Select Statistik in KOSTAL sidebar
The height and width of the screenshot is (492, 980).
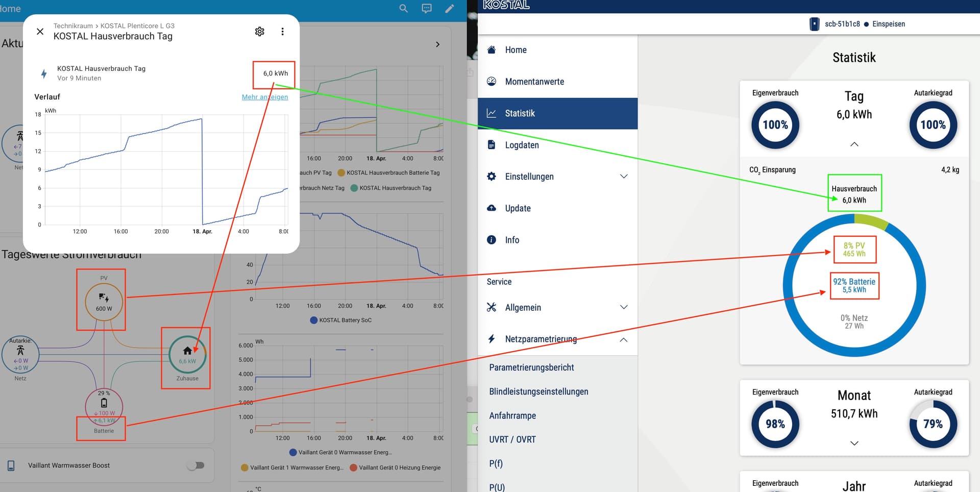click(x=557, y=113)
